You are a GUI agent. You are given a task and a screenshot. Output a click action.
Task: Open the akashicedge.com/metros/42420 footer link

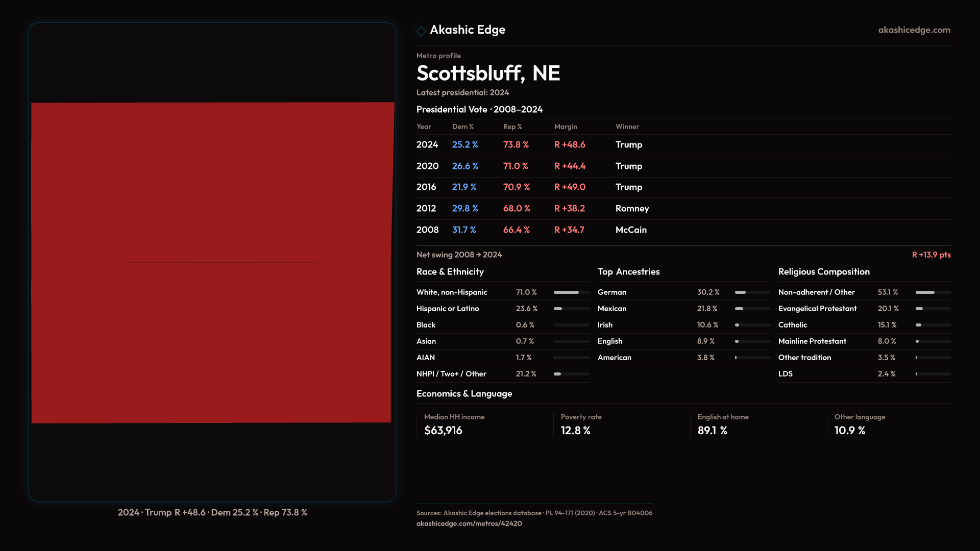point(469,523)
